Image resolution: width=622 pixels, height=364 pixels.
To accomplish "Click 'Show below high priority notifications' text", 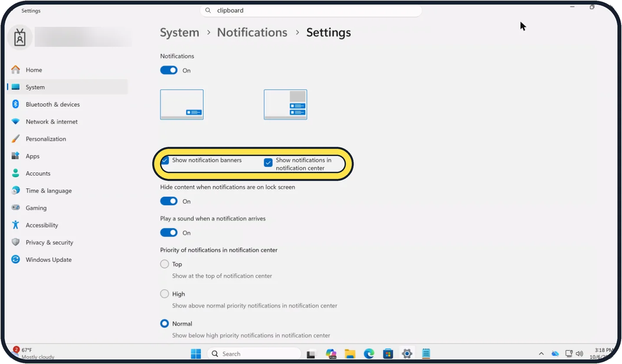I will coord(251,335).
